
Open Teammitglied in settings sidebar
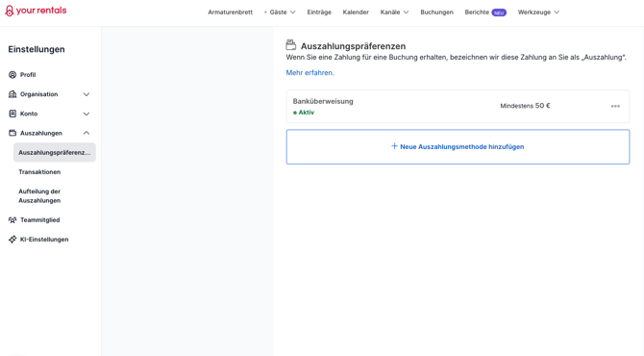tap(39, 220)
